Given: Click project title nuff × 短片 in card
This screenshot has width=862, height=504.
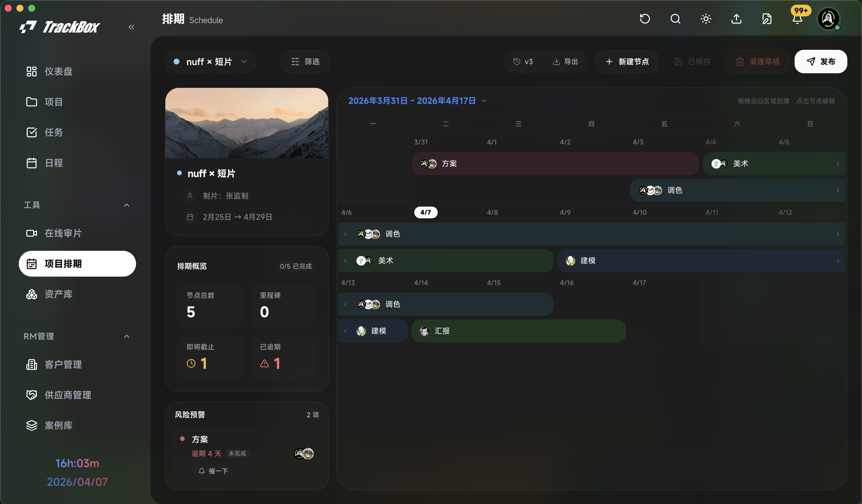Looking at the screenshot, I should tap(211, 174).
